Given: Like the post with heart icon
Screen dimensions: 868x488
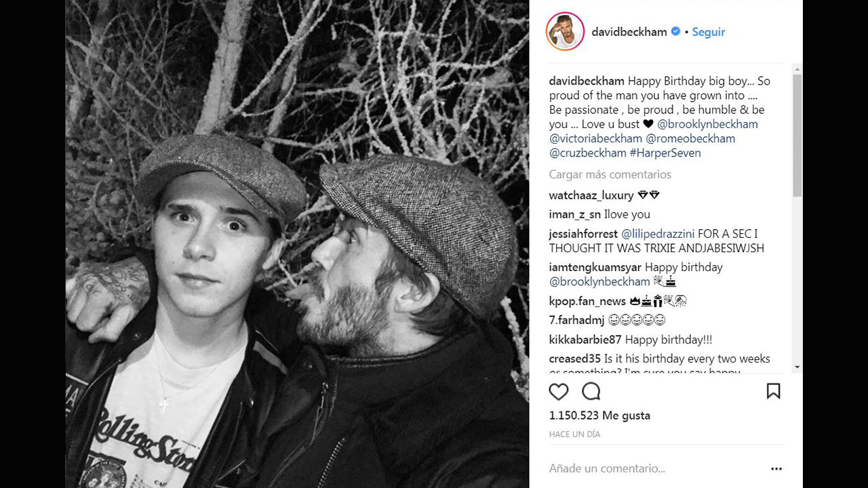Looking at the screenshot, I should tap(559, 392).
